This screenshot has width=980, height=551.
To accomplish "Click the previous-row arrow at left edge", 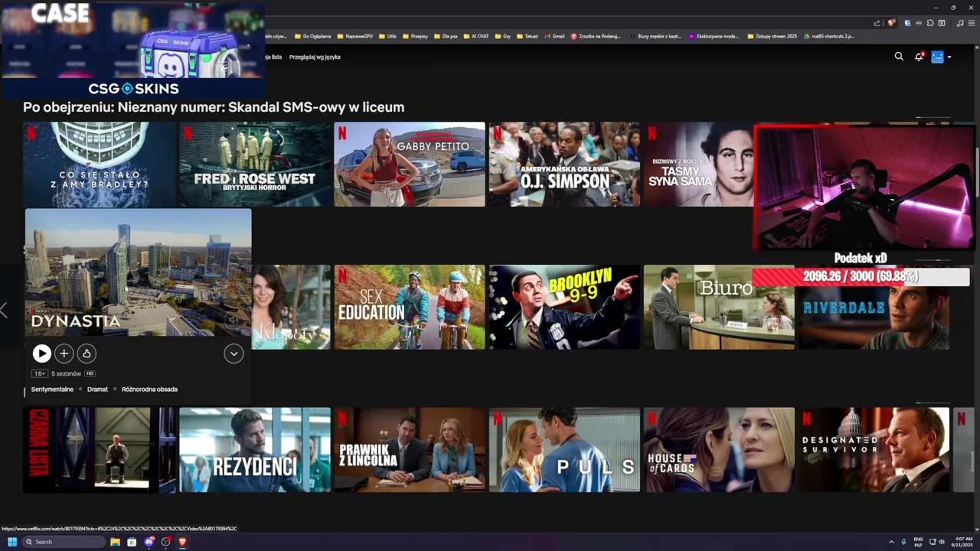I will coord(4,310).
